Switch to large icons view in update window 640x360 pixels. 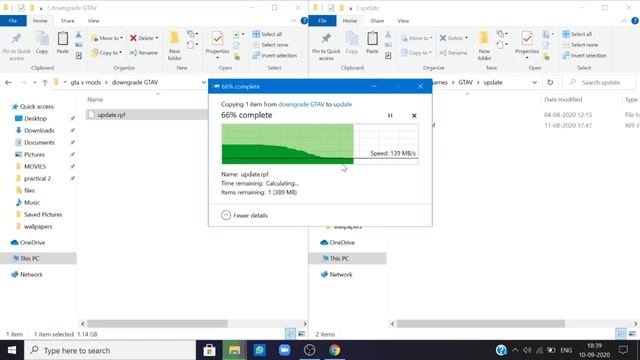[x=632, y=334]
